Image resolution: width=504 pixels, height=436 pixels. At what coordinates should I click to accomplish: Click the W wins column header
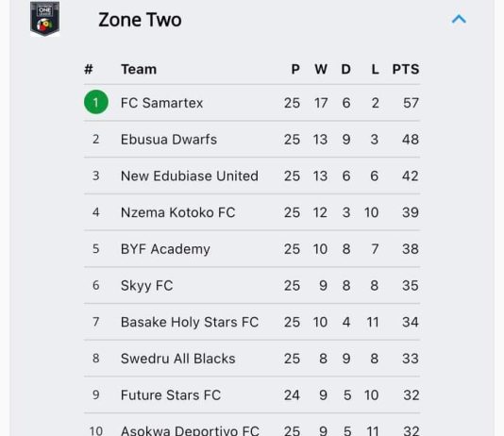(x=321, y=69)
